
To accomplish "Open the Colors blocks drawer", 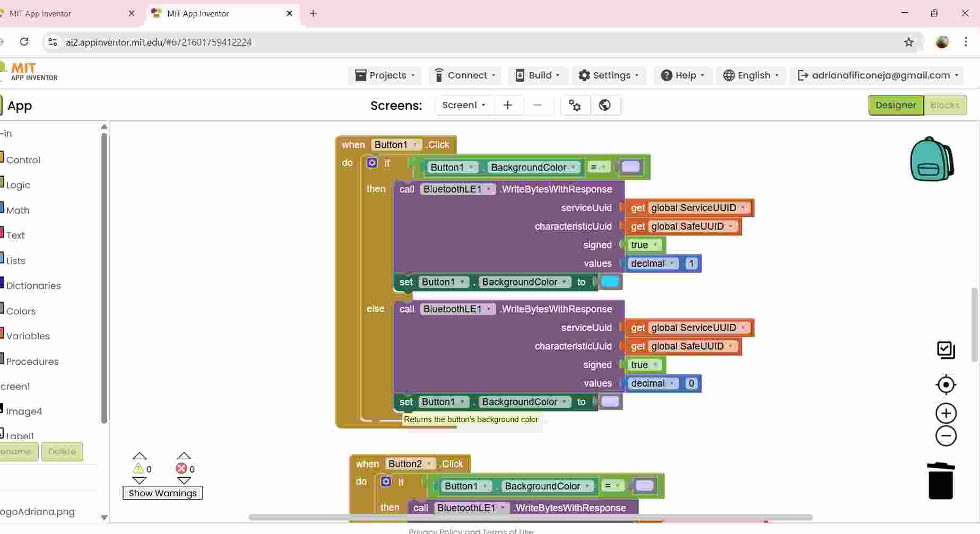I will [x=21, y=311].
